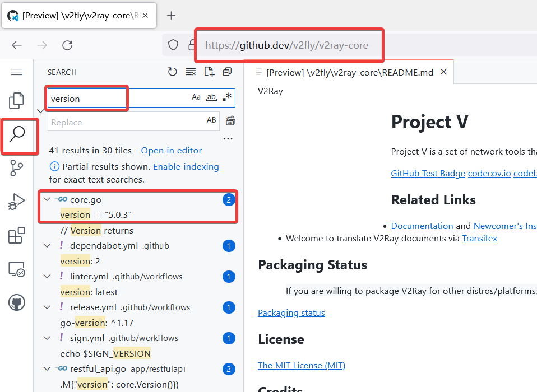The height and width of the screenshot is (392, 537).
Task: Reload the page in the browser
Action: [x=67, y=45]
